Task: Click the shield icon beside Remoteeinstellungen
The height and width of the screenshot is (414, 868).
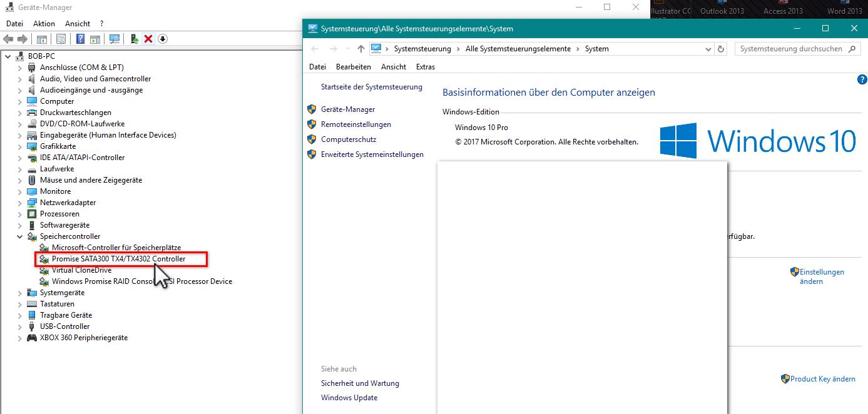Action: click(x=312, y=124)
